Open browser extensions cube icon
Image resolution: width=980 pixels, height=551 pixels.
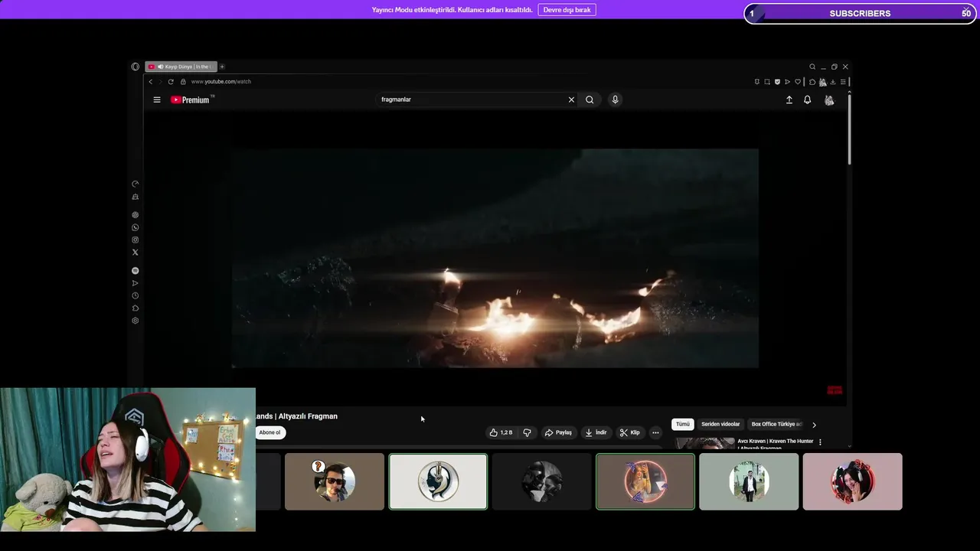point(812,82)
